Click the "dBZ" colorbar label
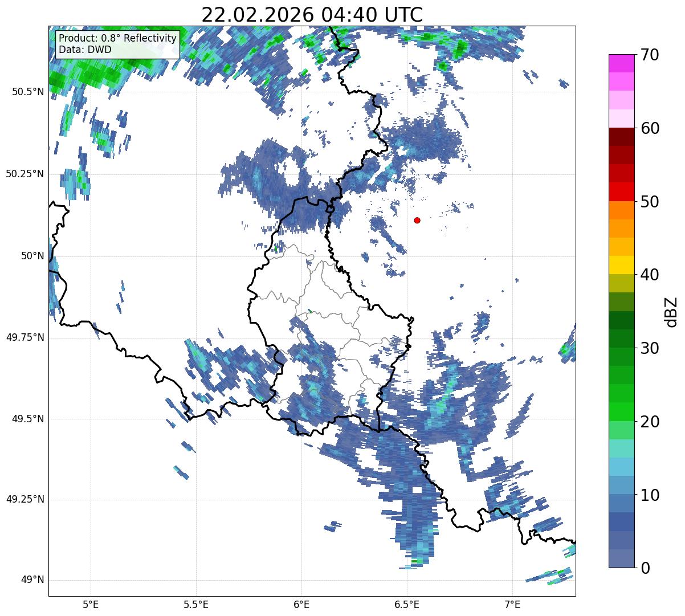This screenshot has height=616, width=685. (x=672, y=311)
